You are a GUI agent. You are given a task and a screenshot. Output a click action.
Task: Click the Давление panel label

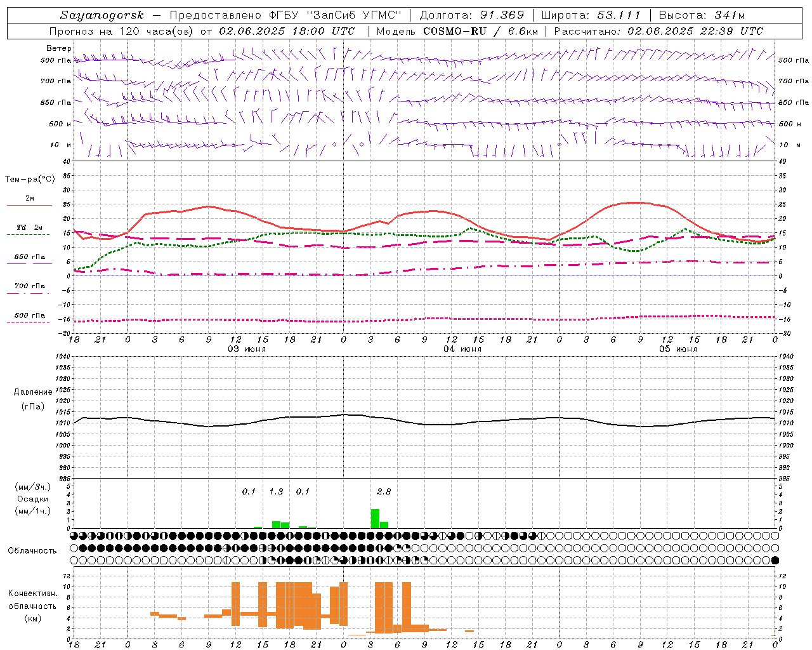pyautogui.click(x=33, y=392)
